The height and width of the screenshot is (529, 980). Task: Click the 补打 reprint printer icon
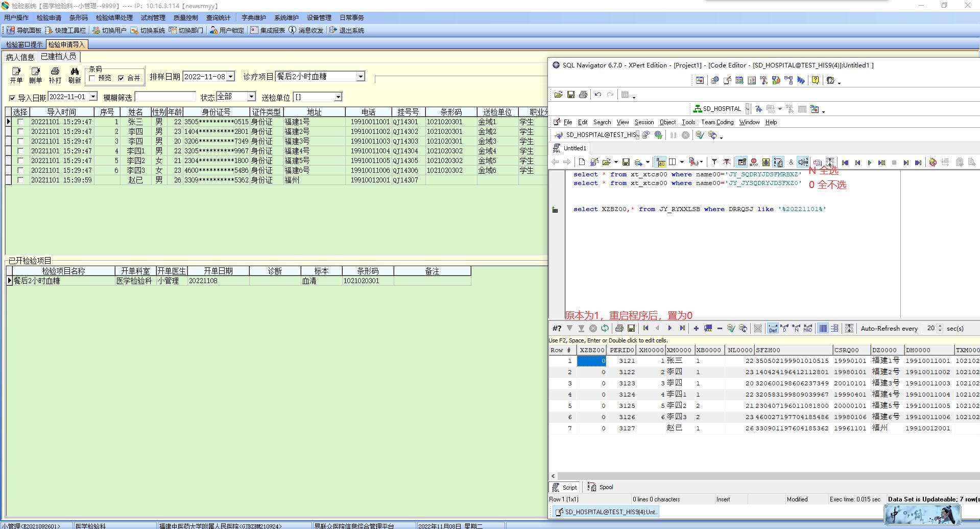coord(55,75)
